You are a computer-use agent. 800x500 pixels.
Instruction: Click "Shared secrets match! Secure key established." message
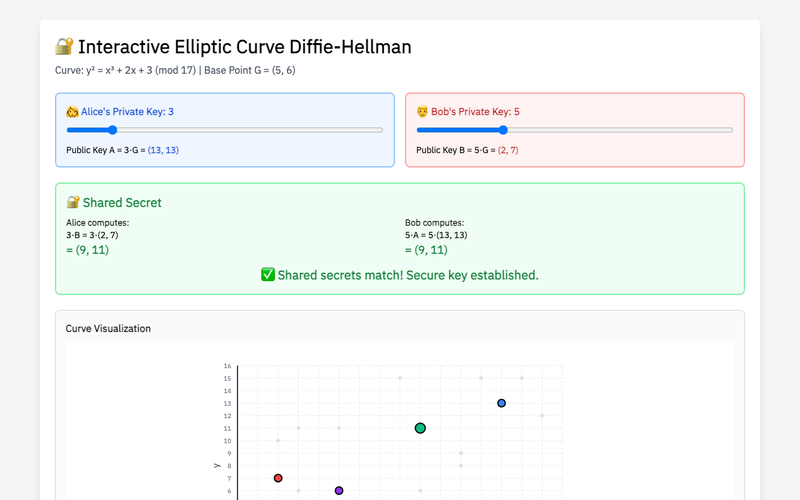pyautogui.click(x=408, y=275)
